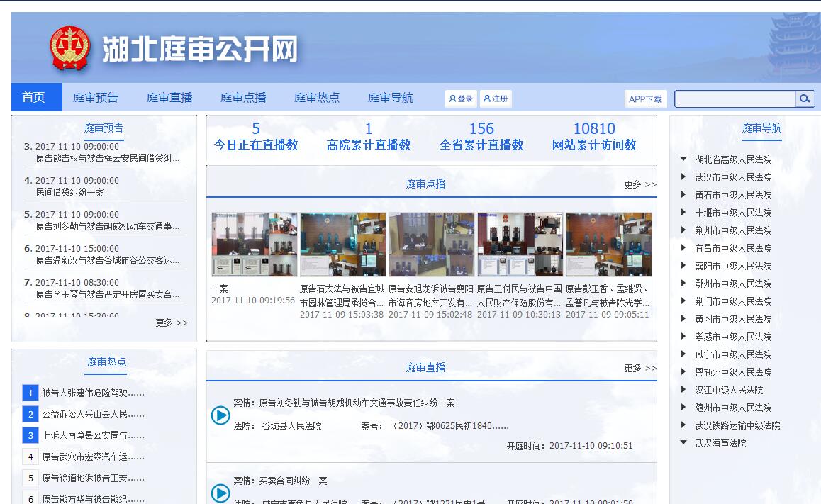
Task: Click 更多 link under 庭审预告 list
Action: [172, 323]
